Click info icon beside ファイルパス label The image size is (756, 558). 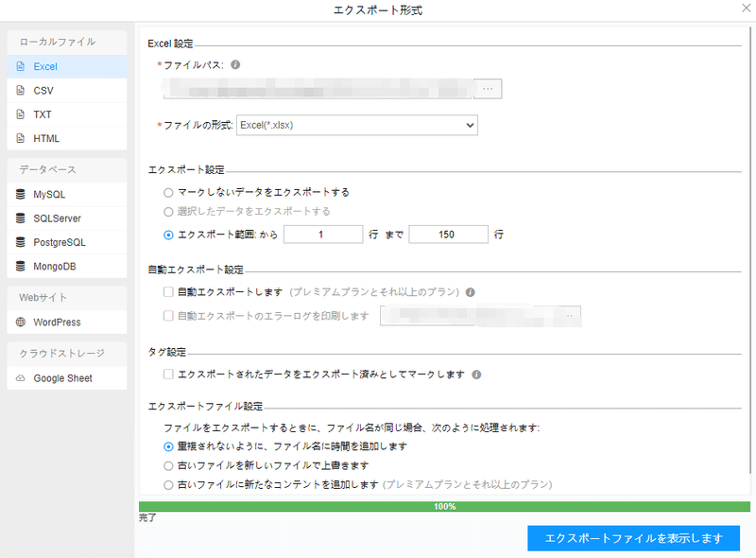(x=235, y=65)
